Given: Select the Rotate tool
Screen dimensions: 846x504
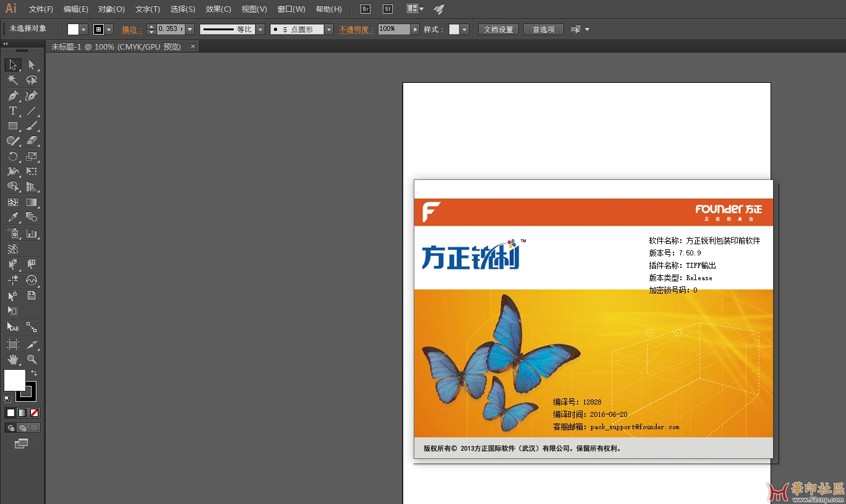Looking at the screenshot, I should (x=13, y=156).
